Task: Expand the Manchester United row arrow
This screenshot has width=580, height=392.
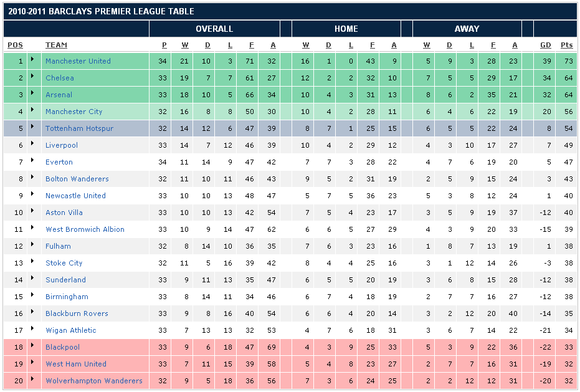Action: [32, 60]
